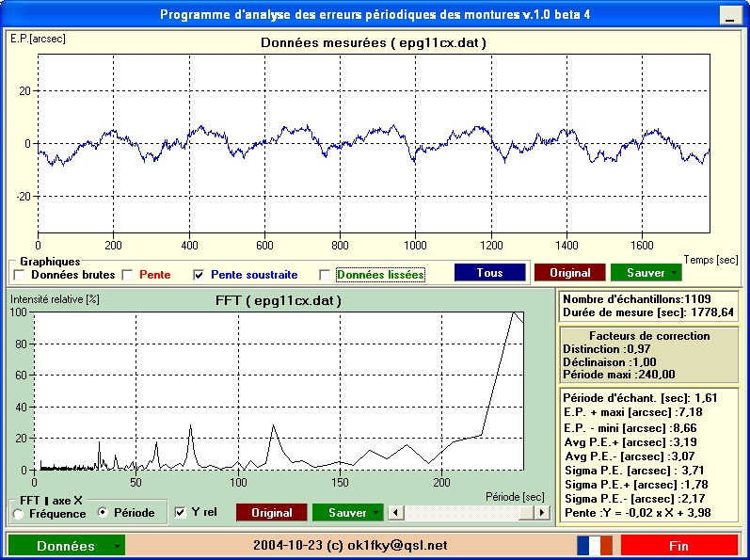Click Nombre d'échantillons:1109 text
Screen dimensions: 750x560
[637, 299]
